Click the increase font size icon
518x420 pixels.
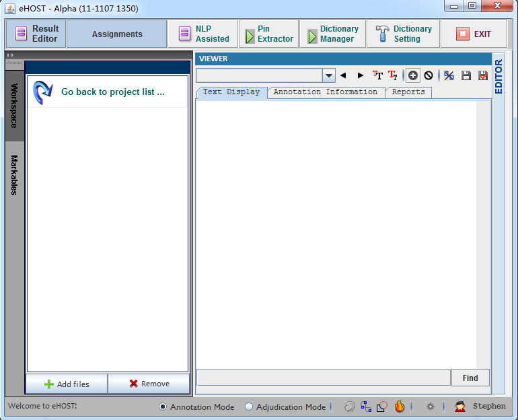377,75
